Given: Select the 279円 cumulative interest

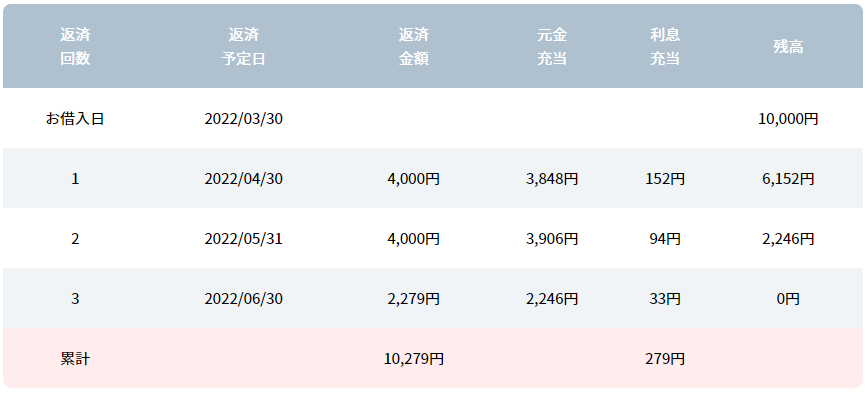Looking at the screenshot, I should [665, 359].
